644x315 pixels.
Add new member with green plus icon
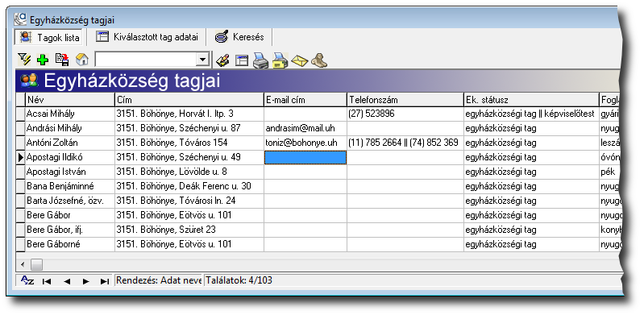coord(42,60)
